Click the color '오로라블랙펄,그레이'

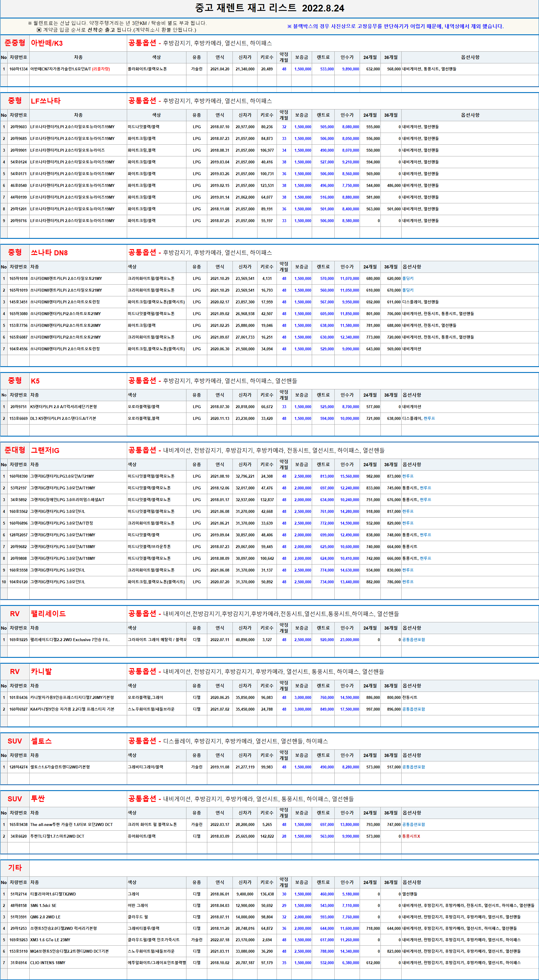(x=145, y=698)
